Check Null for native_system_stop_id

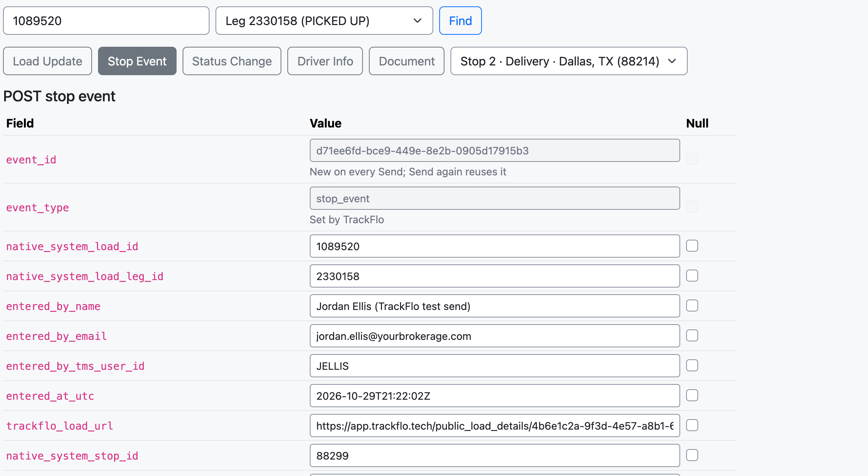692,455
